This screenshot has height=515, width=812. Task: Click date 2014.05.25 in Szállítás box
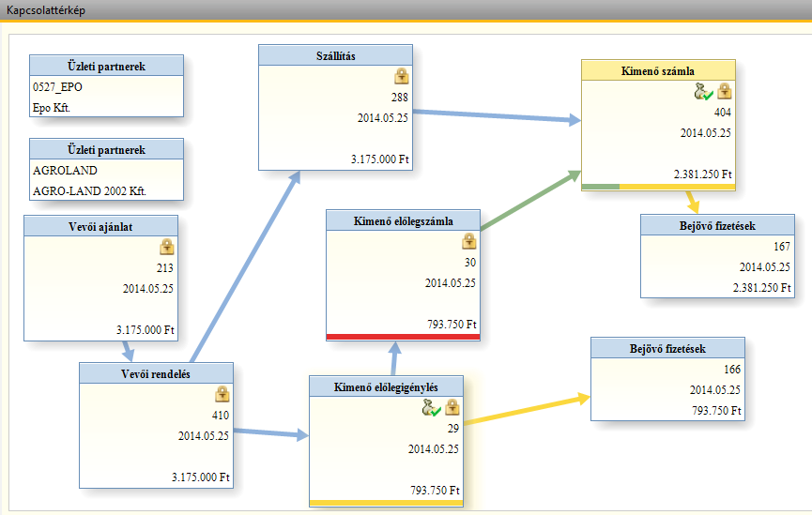tap(383, 118)
